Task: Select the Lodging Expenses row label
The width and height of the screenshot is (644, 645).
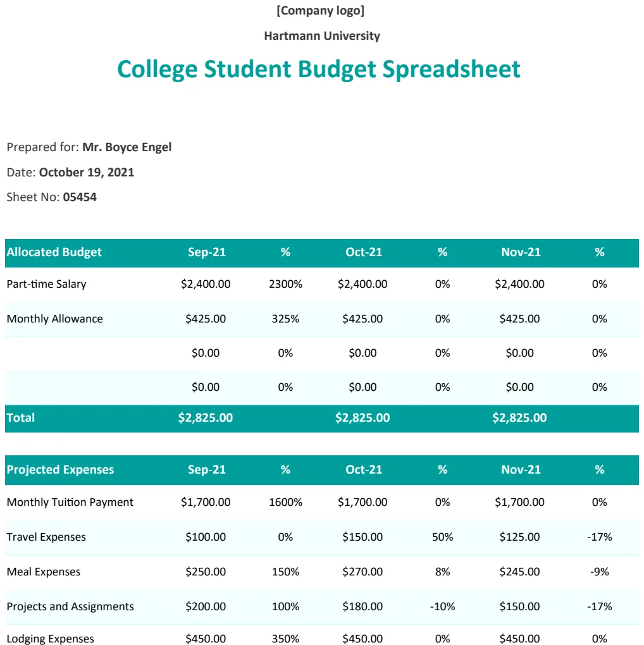Action: [50, 639]
